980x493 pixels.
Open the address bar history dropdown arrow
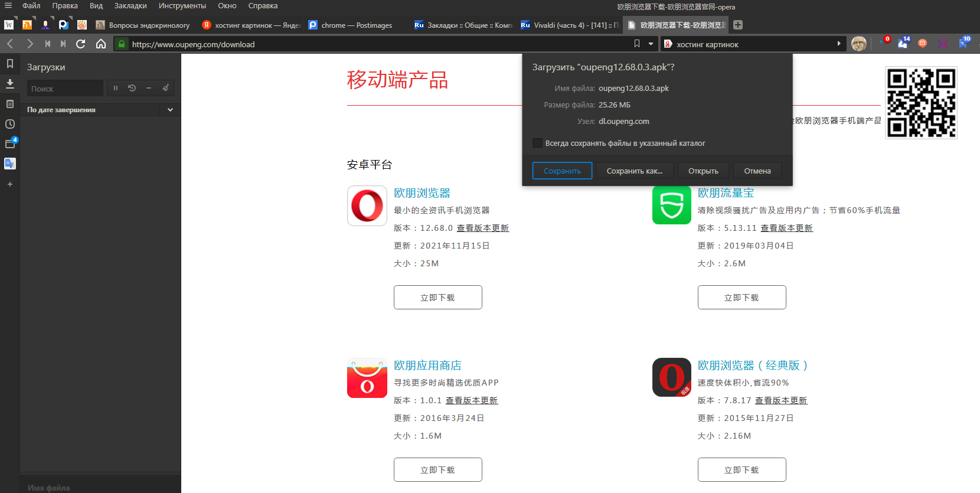[651, 44]
